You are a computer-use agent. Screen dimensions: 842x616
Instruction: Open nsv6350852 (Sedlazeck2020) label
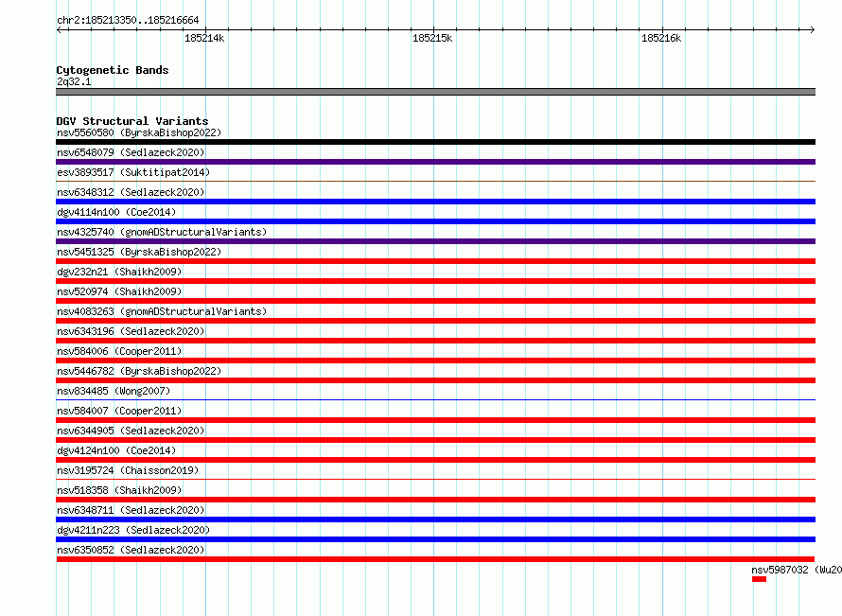click(131, 550)
